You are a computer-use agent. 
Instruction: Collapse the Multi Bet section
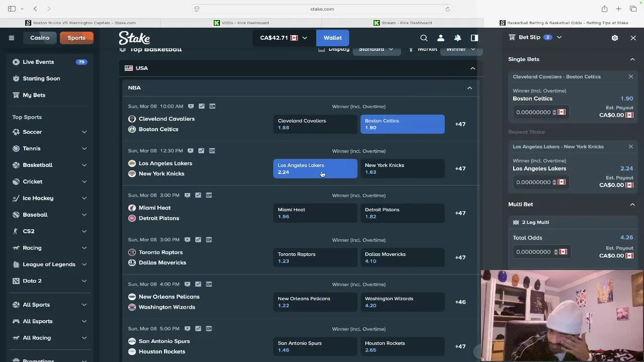632,205
